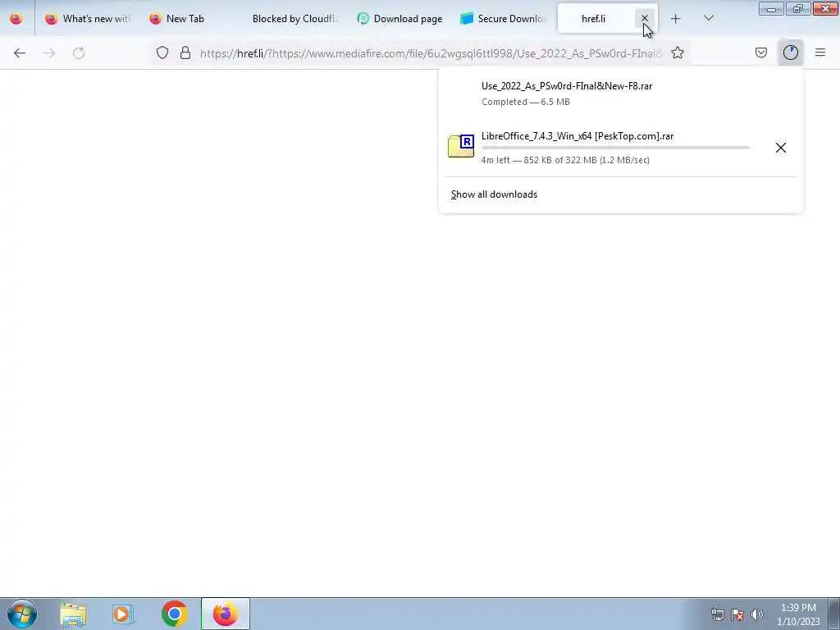Reload the page with the refresh icon
Viewport: 840px width, 630px height.
tap(79, 52)
